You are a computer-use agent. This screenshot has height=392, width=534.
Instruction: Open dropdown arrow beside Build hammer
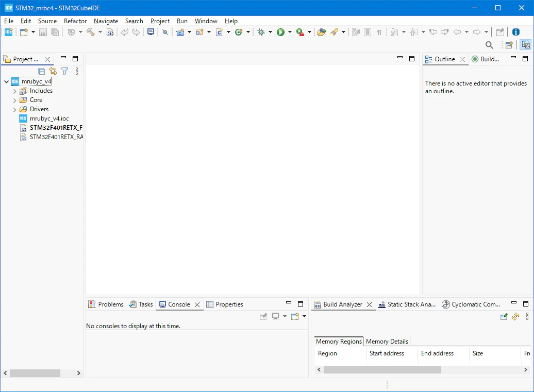click(x=100, y=32)
